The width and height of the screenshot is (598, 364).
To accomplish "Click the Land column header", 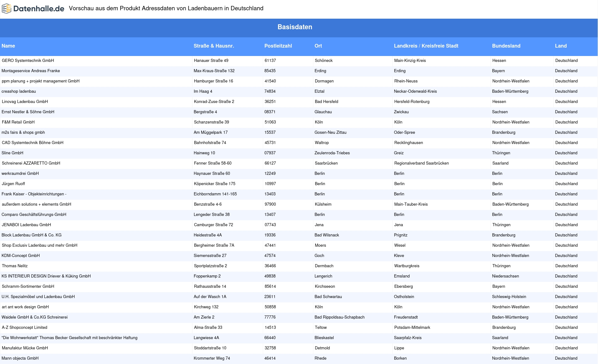I will coord(561,46).
